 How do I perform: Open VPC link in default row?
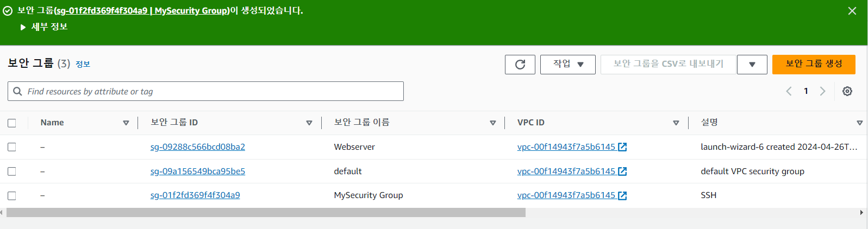point(566,171)
